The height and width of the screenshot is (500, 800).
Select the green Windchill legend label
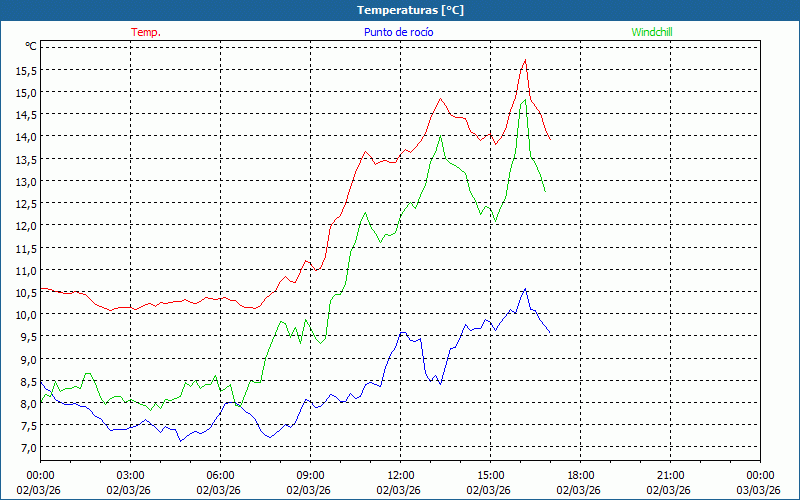click(x=652, y=32)
